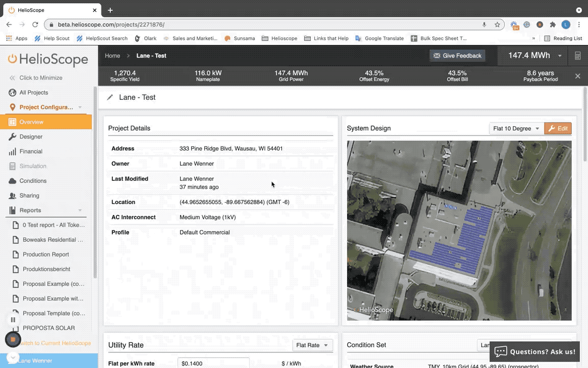This screenshot has height=368, width=588.
Task: Click the Flat per kWh rate field
Action: (x=213, y=363)
